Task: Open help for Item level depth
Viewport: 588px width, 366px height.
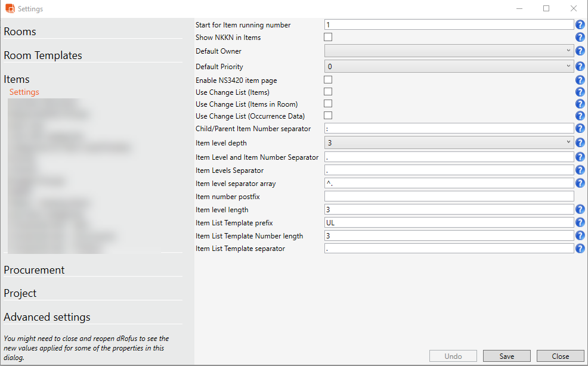Action: point(580,143)
